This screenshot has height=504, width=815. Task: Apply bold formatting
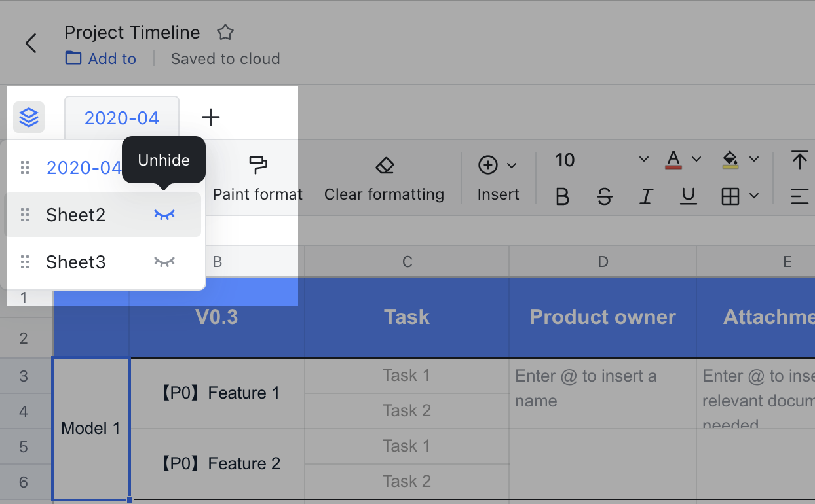click(562, 196)
